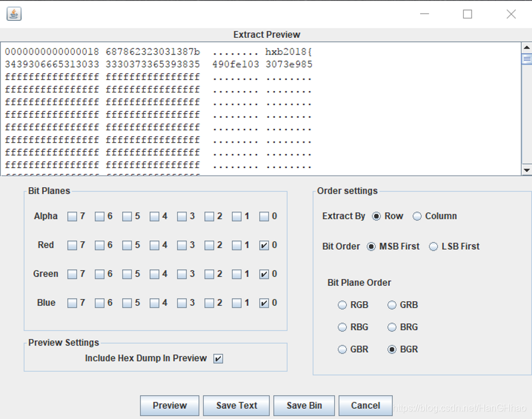The height and width of the screenshot is (419, 532).
Task: Click scrollbar down arrow in preview
Action: point(527,170)
